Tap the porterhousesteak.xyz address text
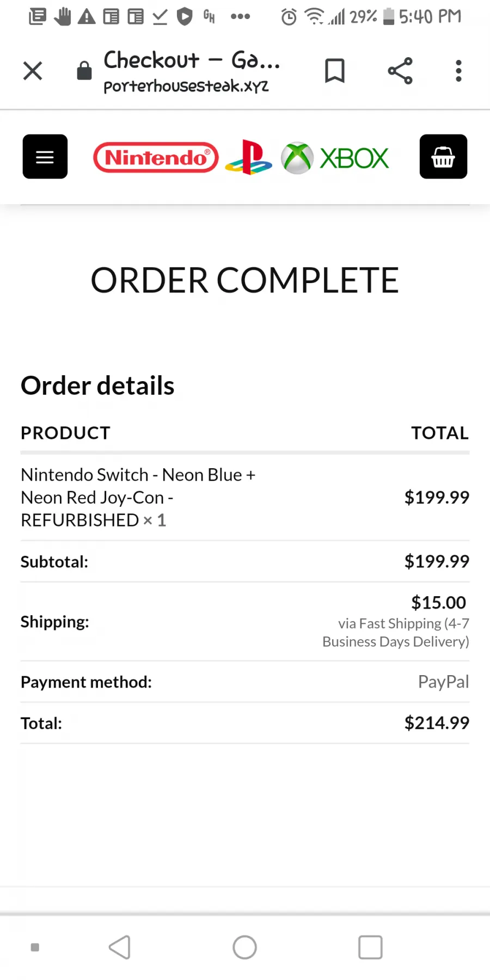The height and width of the screenshot is (980, 490). point(186,86)
